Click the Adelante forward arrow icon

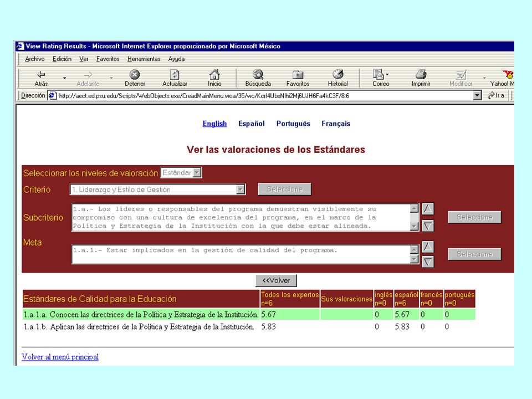click(88, 75)
